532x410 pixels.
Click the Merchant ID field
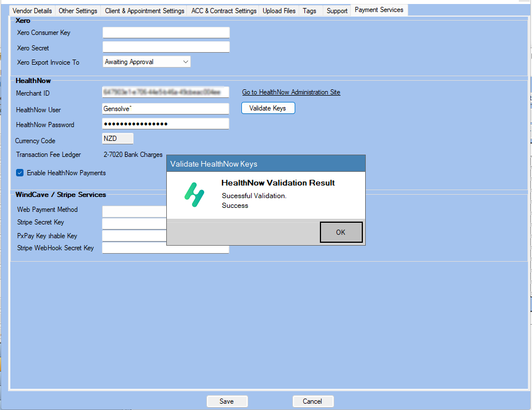166,92
